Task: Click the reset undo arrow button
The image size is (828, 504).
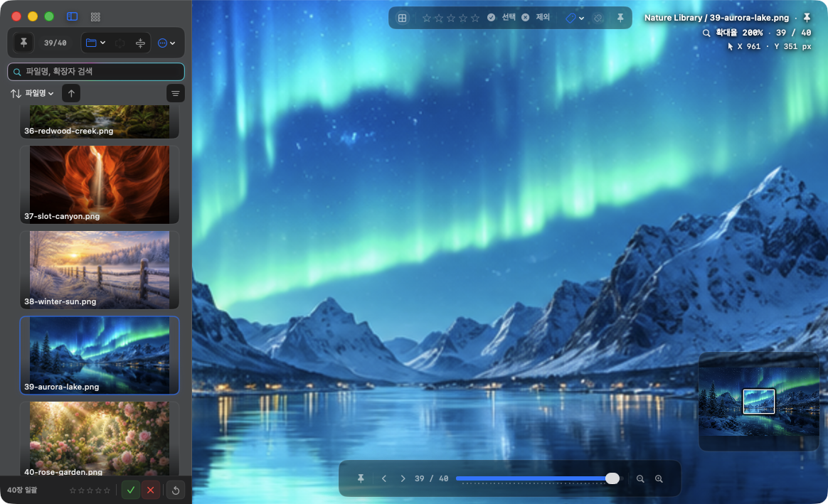Action: [176, 490]
